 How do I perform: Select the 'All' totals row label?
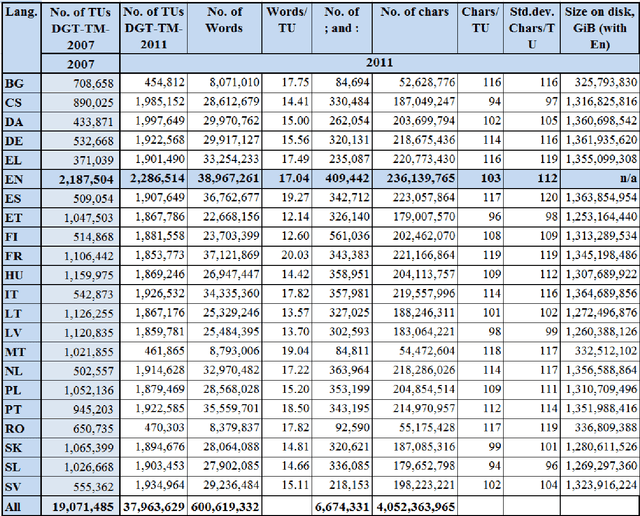click(16, 506)
